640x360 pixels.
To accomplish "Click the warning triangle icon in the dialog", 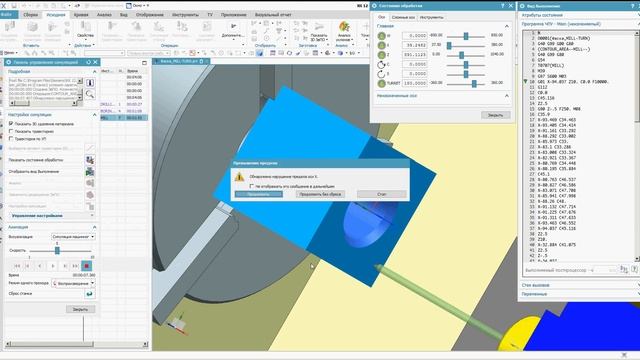I will click(x=240, y=177).
